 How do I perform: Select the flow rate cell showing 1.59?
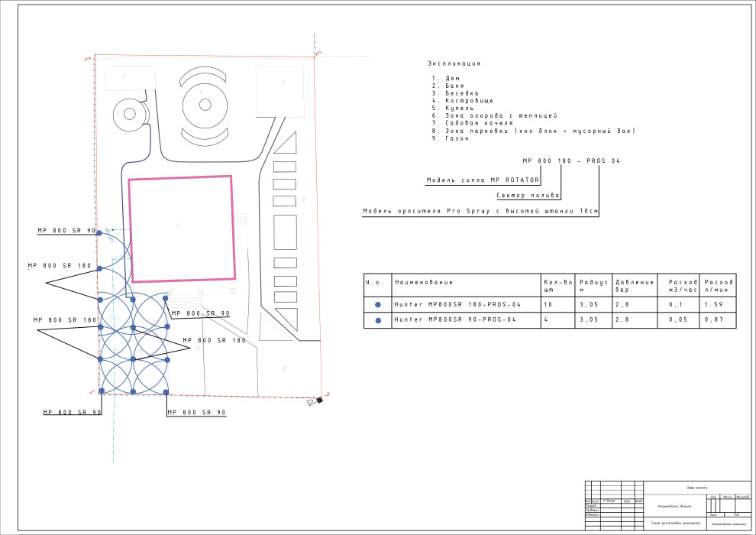coord(716,304)
